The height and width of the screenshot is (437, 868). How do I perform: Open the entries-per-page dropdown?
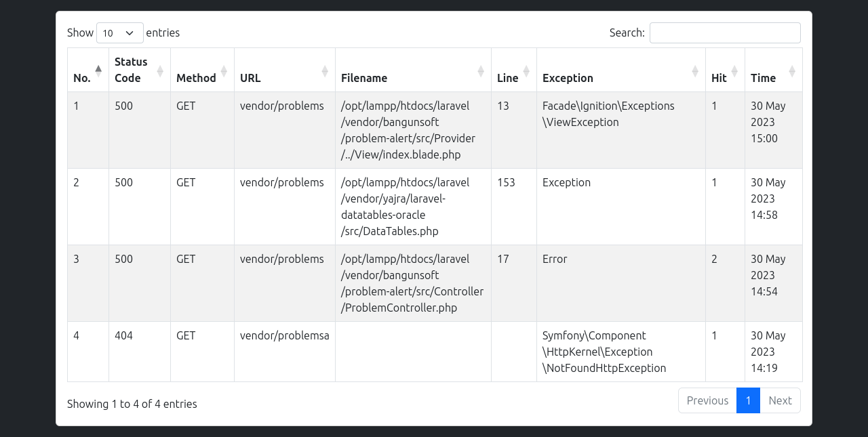tap(119, 33)
